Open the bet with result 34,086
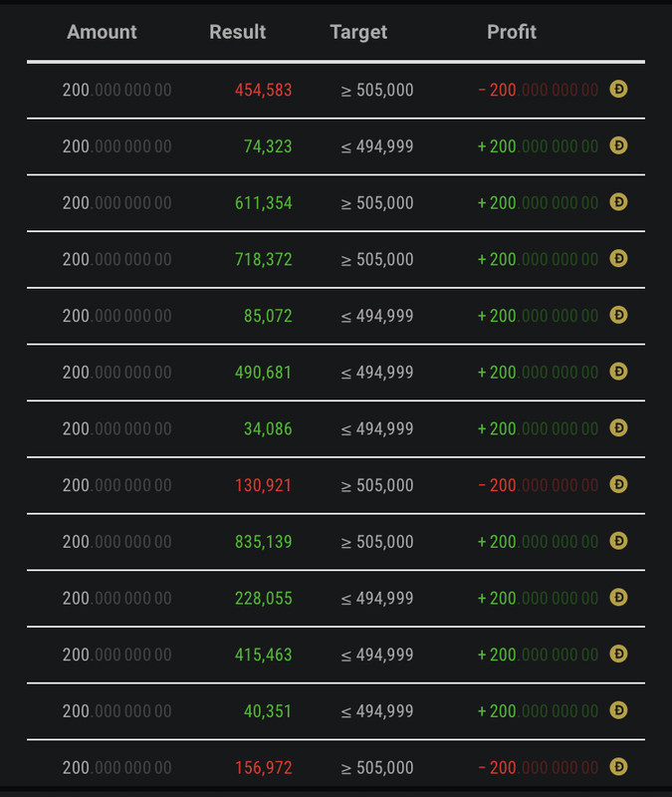 pyautogui.click(x=268, y=429)
